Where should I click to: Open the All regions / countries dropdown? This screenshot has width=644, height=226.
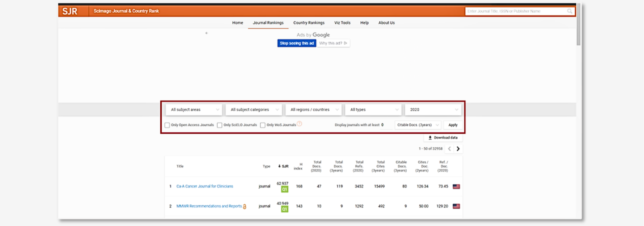click(313, 110)
